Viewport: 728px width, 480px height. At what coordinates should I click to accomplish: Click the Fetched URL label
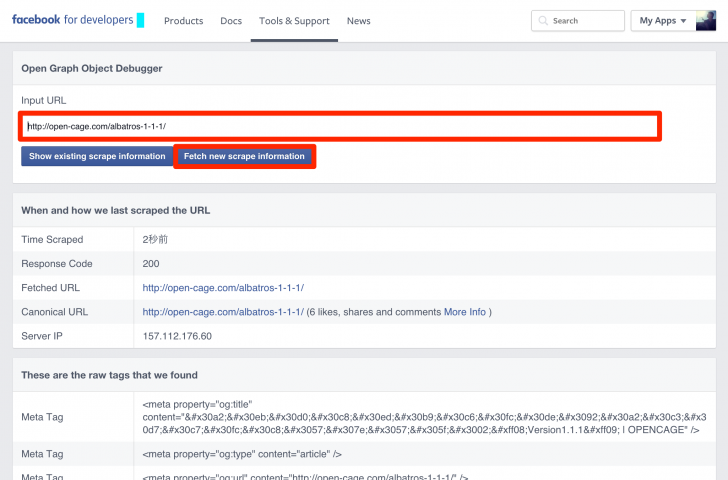point(50,288)
